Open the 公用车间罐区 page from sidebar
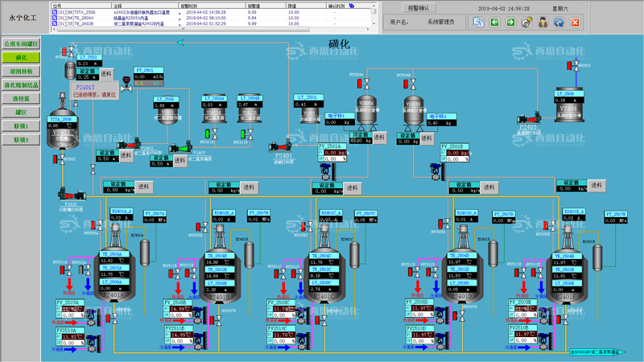644x362 pixels. tap(21, 44)
